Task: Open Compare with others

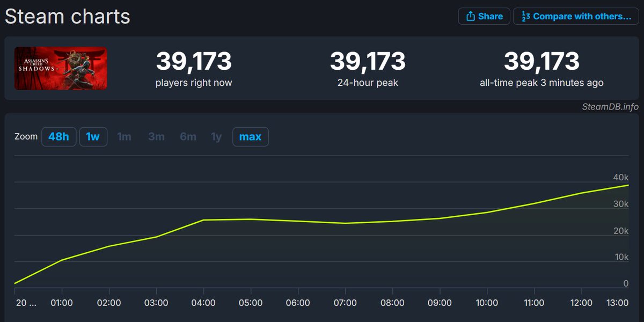Action: pos(575,16)
